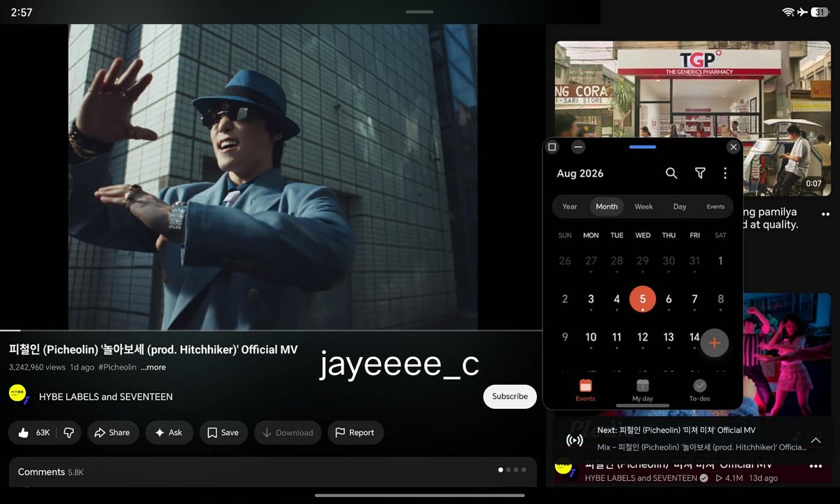This screenshot has width=840, height=504.
Task: Select August 12 in the calendar
Action: click(x=643, y=337)
